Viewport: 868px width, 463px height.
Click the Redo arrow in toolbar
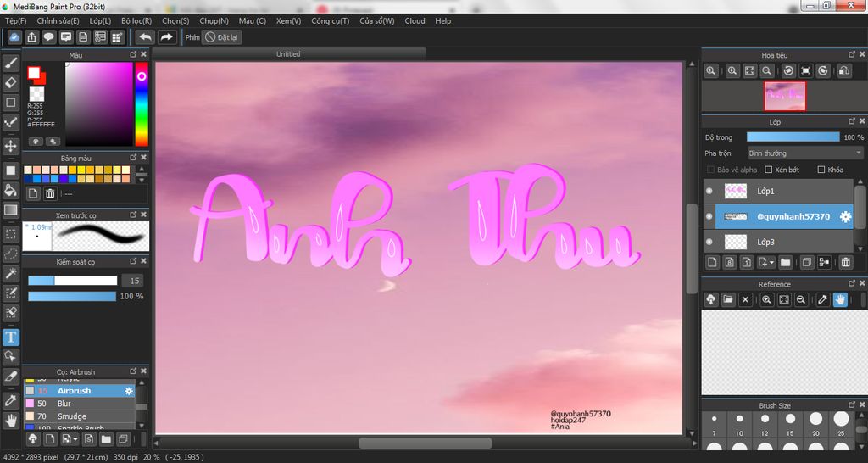pyautogui.click(x=166, y=37)
